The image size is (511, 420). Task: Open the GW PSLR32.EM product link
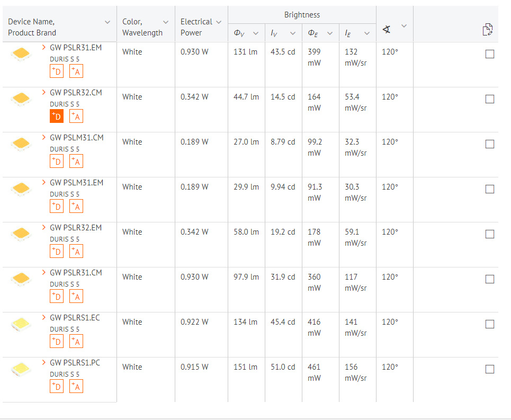tap(76, 228)
